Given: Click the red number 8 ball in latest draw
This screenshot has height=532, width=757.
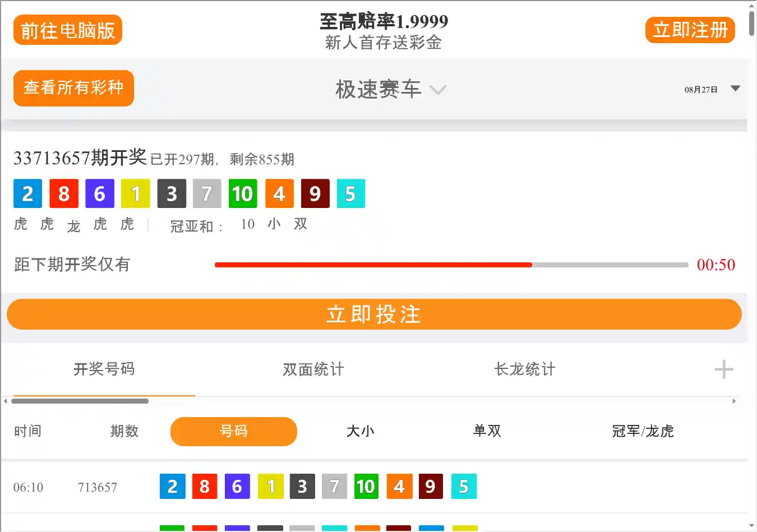Looking at the screenshot, I should pos(63,194).
